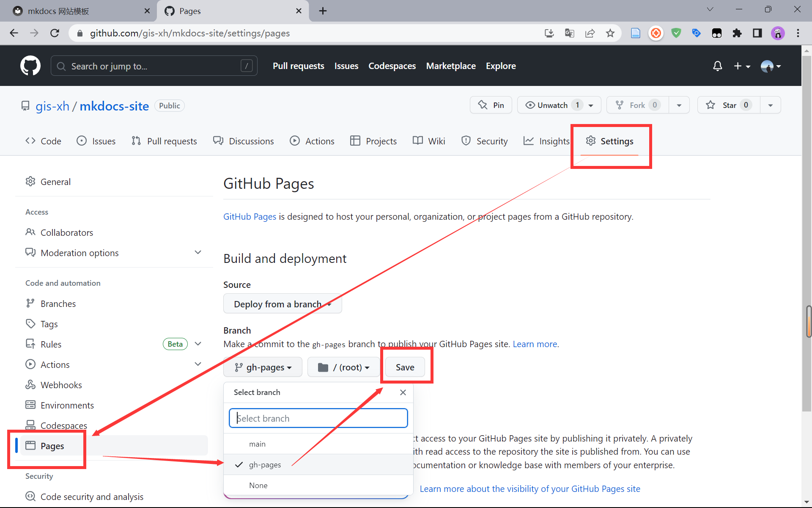812x508 pixels.
Task: Open Deploy from a branch dropdown
Action: tap(283, 304)
